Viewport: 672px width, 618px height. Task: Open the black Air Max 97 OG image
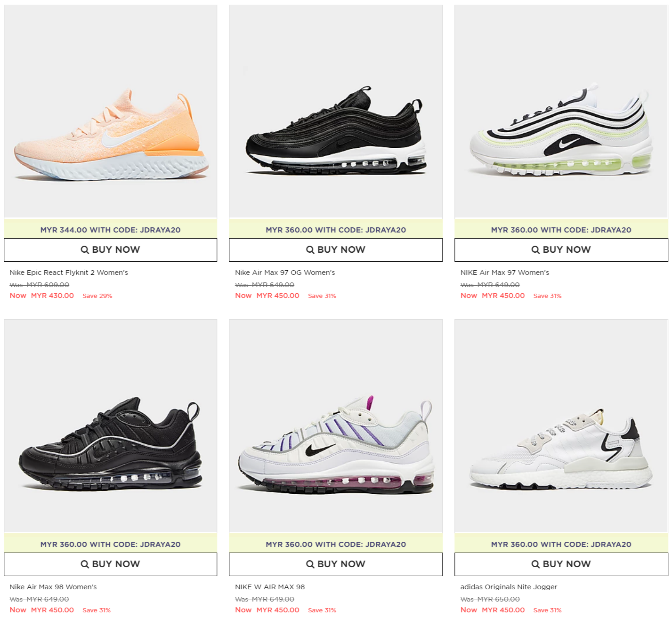click(336, 112)
